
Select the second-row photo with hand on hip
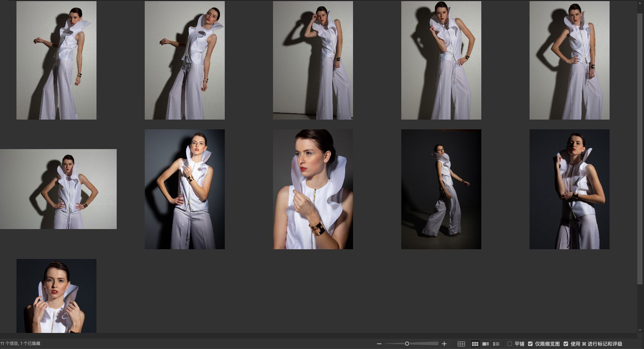(x=185, y=189)
